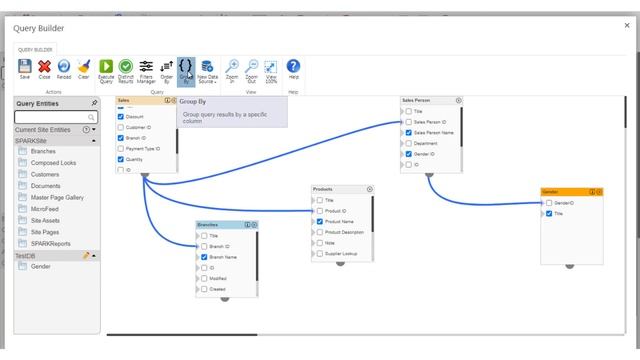This screenshot has width=640, height=360.
Task: Uncheck Branch ID in Sales table
Action: click(120, 138)
